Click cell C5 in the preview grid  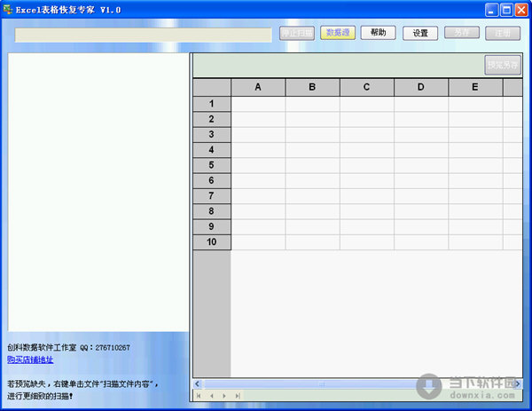[367, 165]
